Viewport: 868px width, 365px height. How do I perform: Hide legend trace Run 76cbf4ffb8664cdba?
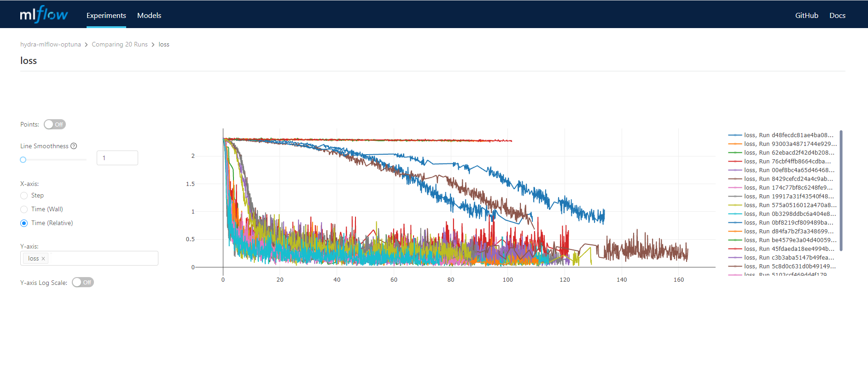point(780,161)
